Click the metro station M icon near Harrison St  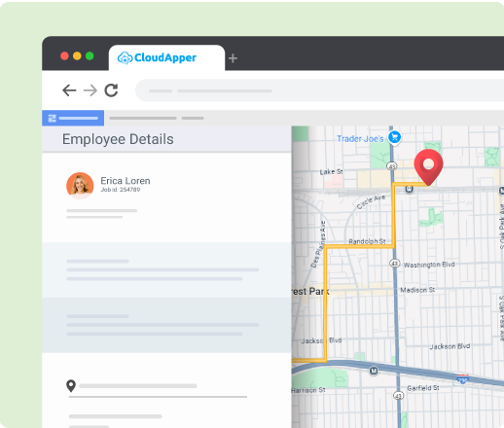[x=374, y=371]
